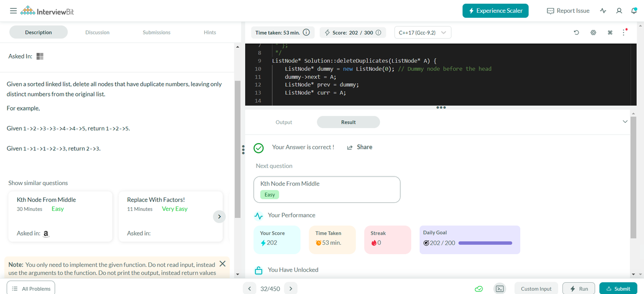Click the Asked In company icon
The height and width of the screenshot is (294, 644).
coord(40,56)
